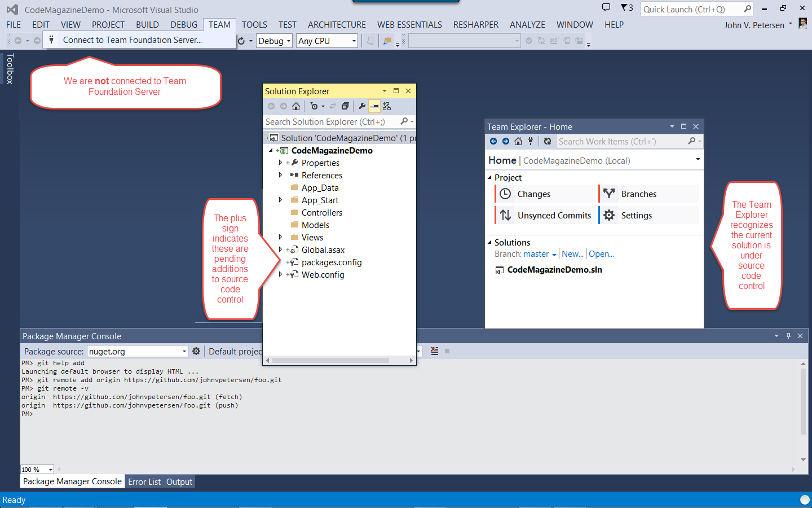Open Properties wrench icon in Solution Explorer toolbar

click(362, 106)
